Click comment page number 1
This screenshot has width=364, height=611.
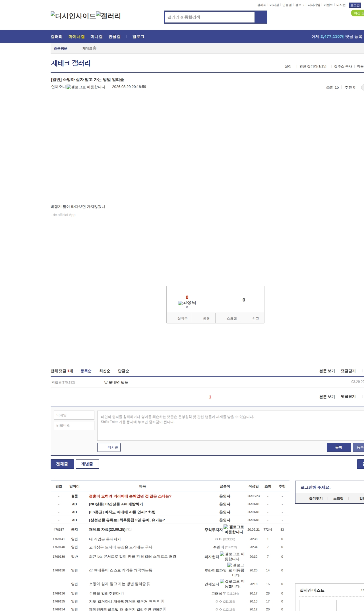click(x=210, y=397)
